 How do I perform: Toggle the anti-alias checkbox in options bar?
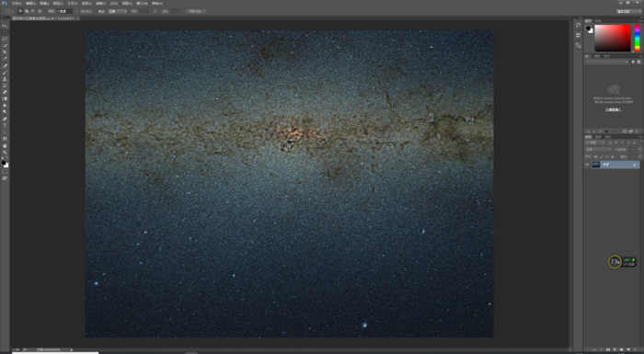(77, 12)
